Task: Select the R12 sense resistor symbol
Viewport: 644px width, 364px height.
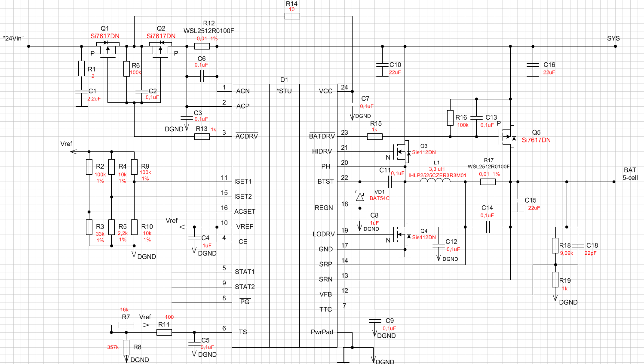Action: pos(202,46)
